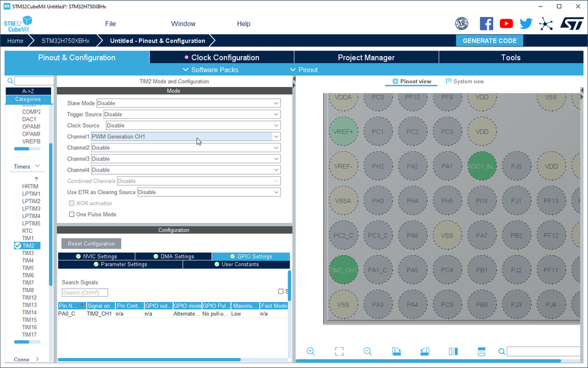Click the TIM2 enabled checkmark

tap(18, 246)
